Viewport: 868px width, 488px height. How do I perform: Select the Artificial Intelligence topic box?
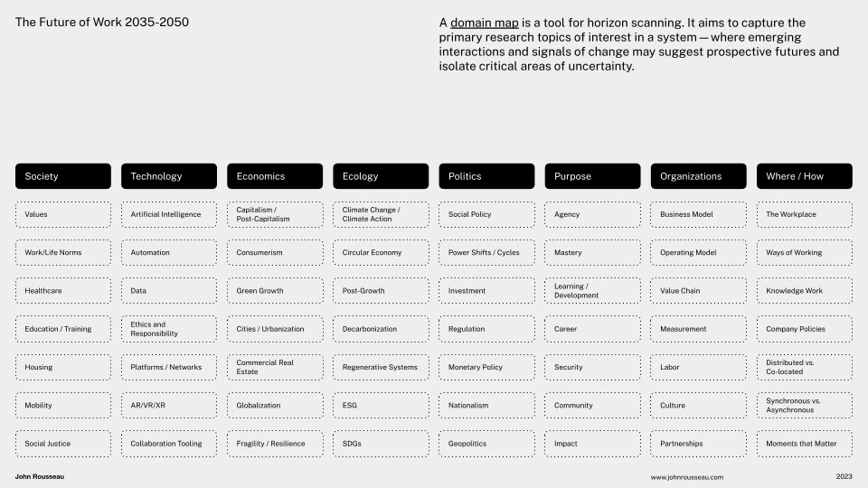[169, 214]
